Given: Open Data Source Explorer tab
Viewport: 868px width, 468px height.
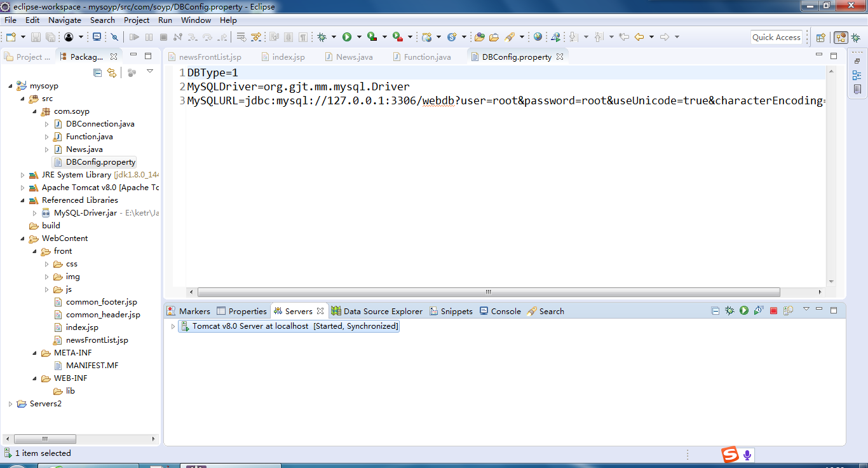Looking at the screenshot, I should click(x=376, y=311).
